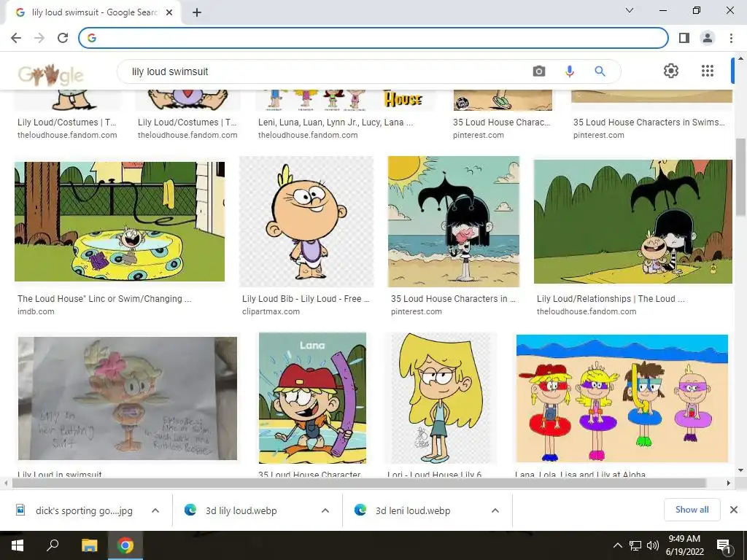
Task: Open search by image camera icon
Action: click(539, 71)
